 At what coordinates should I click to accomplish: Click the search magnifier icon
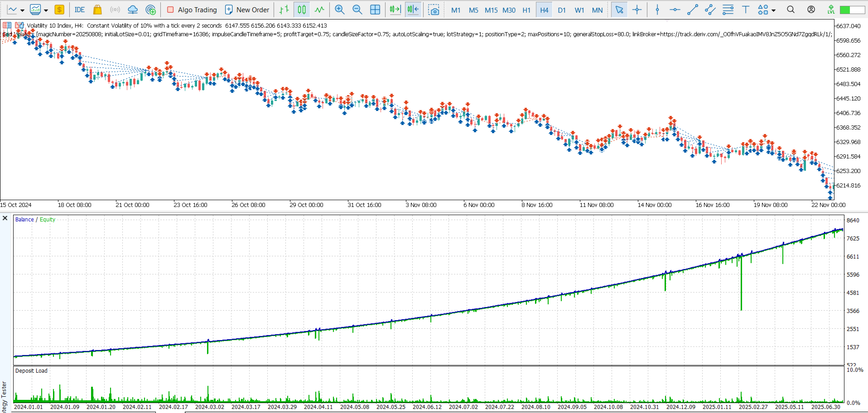click(x=791, y=9)
